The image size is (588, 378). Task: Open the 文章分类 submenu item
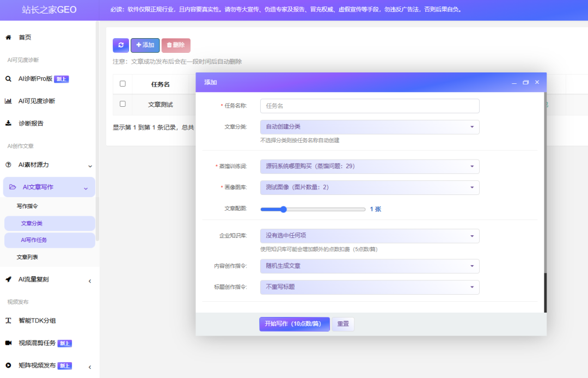click(x=50, y=223)
